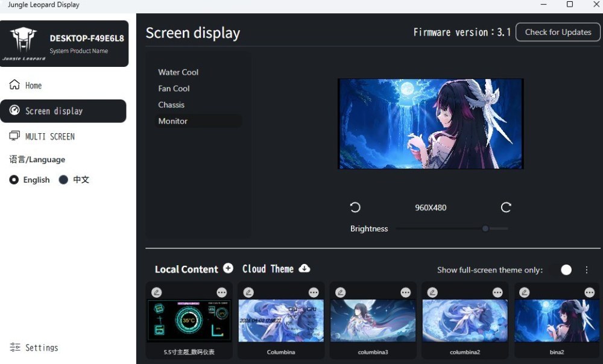Open the Cloud Theme label
This screenshot has height=364, width=603.
[268, 269]
